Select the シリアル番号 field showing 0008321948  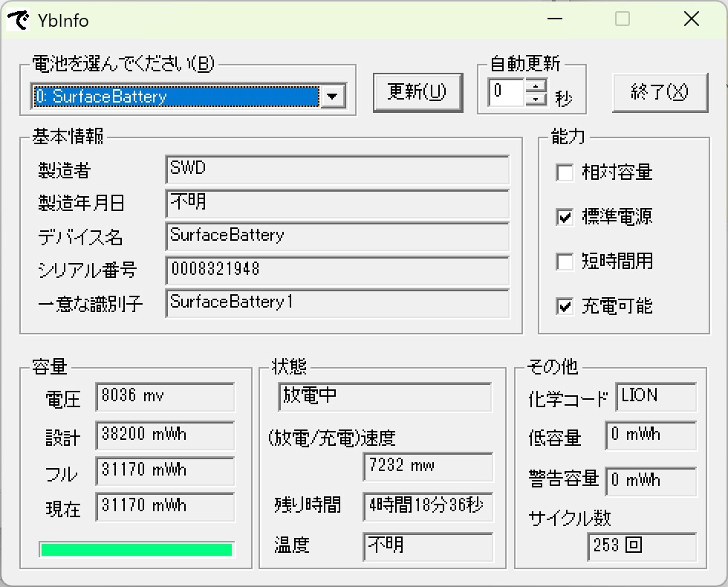coord(338,270)
